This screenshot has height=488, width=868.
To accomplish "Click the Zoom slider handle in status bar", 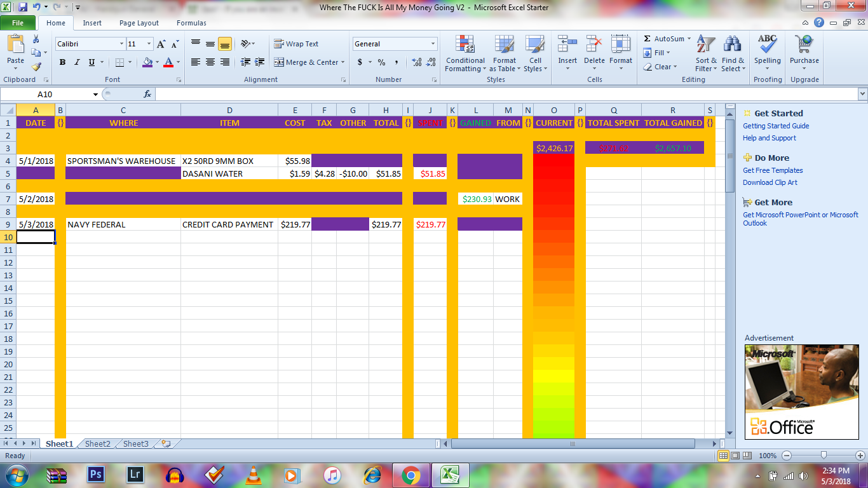I will (x=824, y=456).
